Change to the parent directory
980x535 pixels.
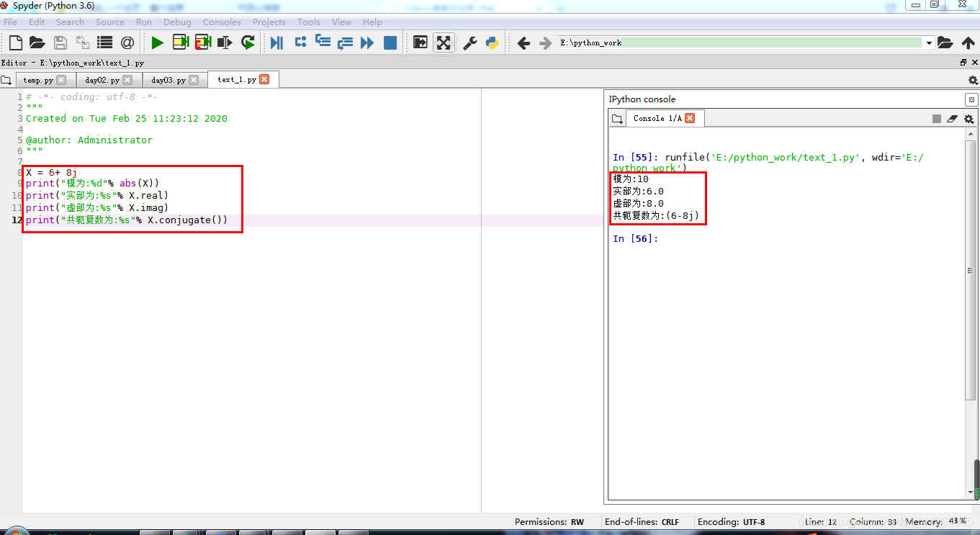click(x=968, y=43)
